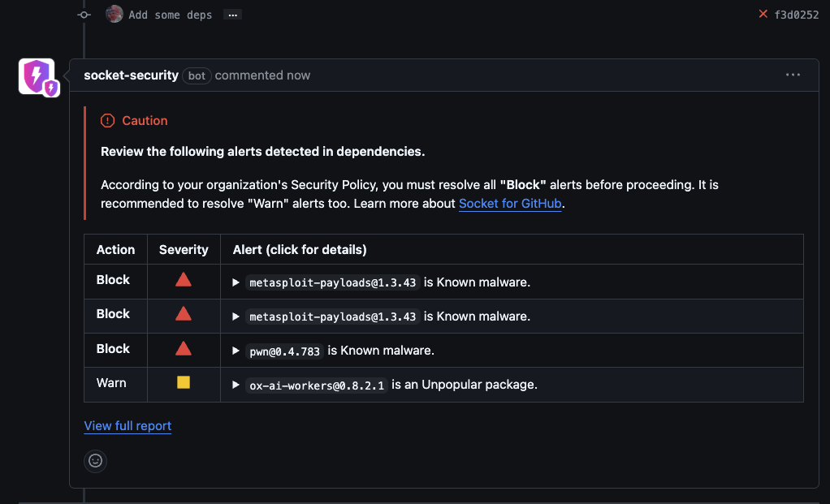
Task: Click the socket-security bot avatar icon
Action: pyautogui.click(x=37, y=77)
